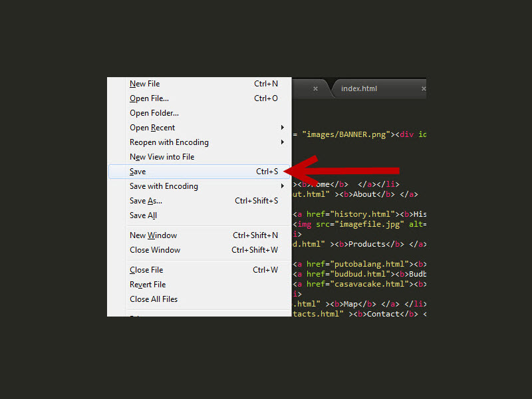This screenshot has width=532, height=399.
Task: Select New File from the menu
Action: pos(145,84)
